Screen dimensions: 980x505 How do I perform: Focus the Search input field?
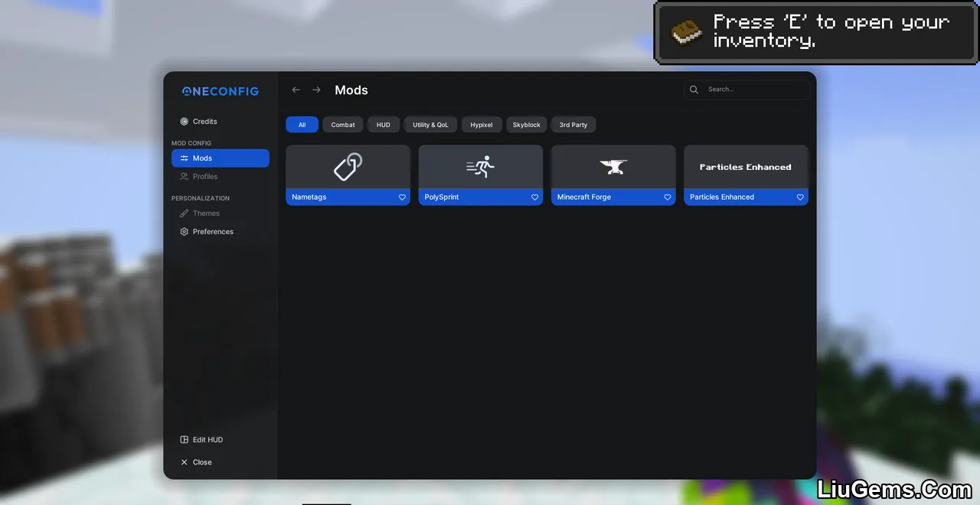click(x=747, y=90)
